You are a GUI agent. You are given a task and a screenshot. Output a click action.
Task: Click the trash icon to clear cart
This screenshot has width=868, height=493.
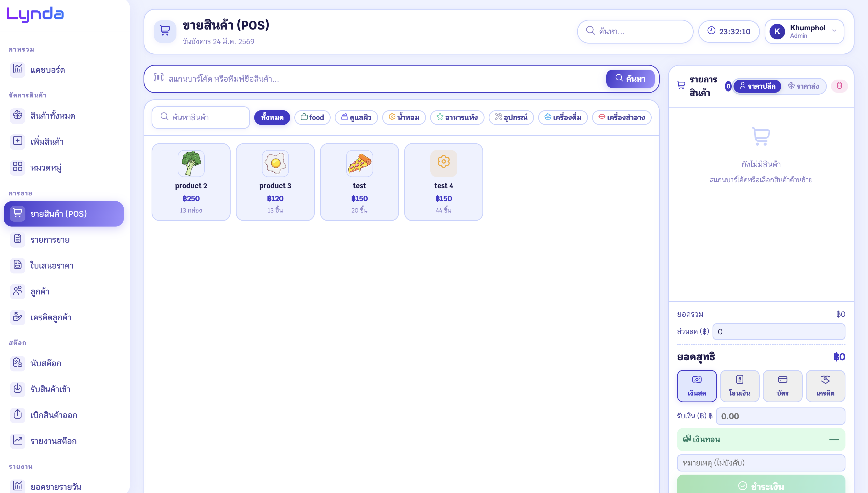839,86
